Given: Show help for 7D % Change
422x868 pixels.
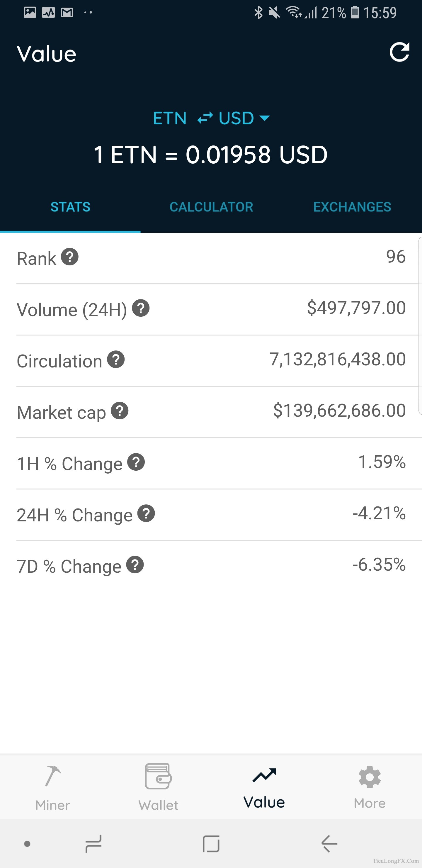Looking at the screenshot, I should (135, 565).
